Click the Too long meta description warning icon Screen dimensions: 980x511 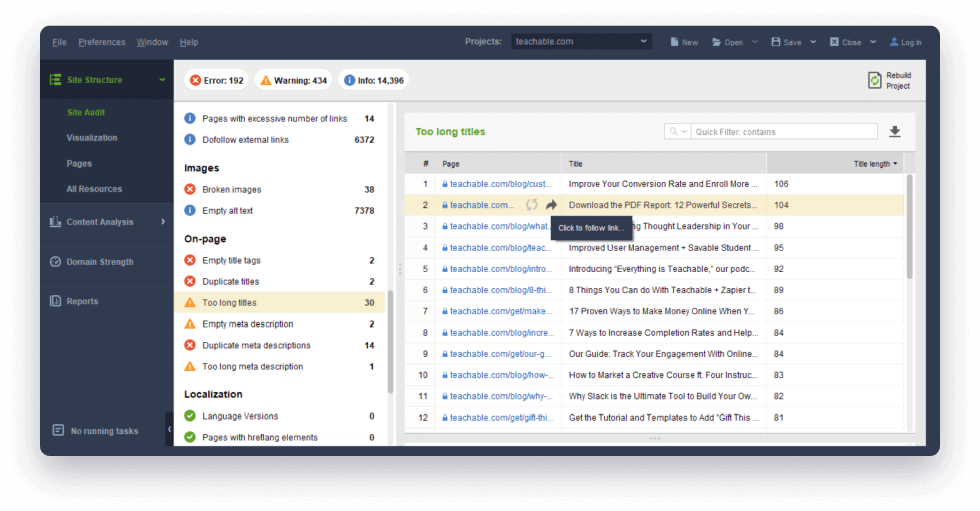tap(190, 366)
